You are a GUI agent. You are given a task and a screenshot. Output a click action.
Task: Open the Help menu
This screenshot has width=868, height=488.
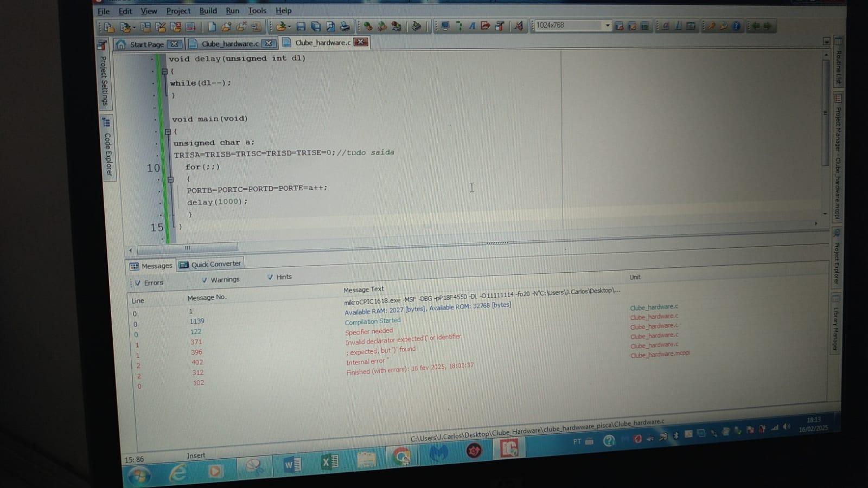(x=283, y=10)
